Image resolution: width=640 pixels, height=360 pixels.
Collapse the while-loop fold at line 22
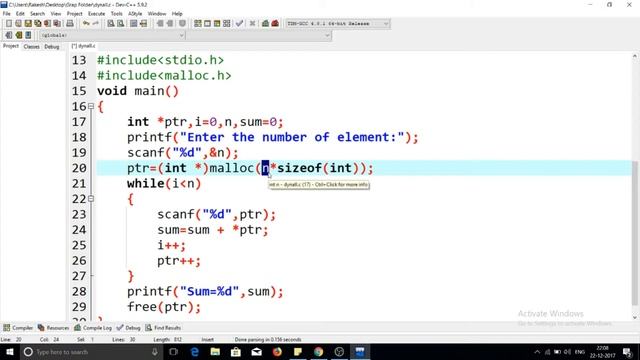(x=91, y=199)
